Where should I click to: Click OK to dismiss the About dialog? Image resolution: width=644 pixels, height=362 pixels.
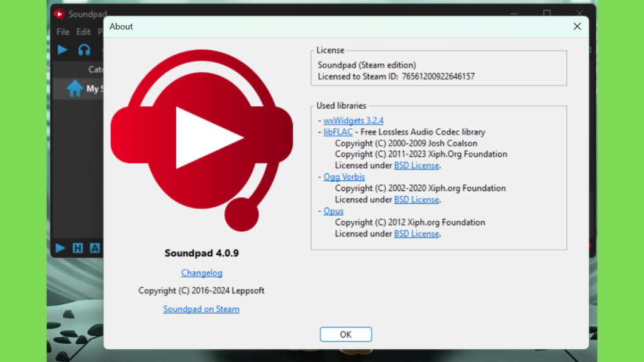coord(346,334)
